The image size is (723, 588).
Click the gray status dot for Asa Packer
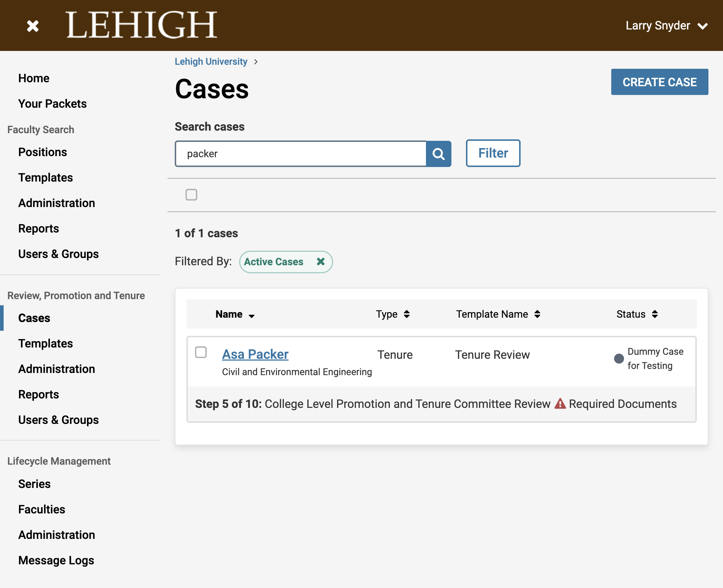coord(619,358)
